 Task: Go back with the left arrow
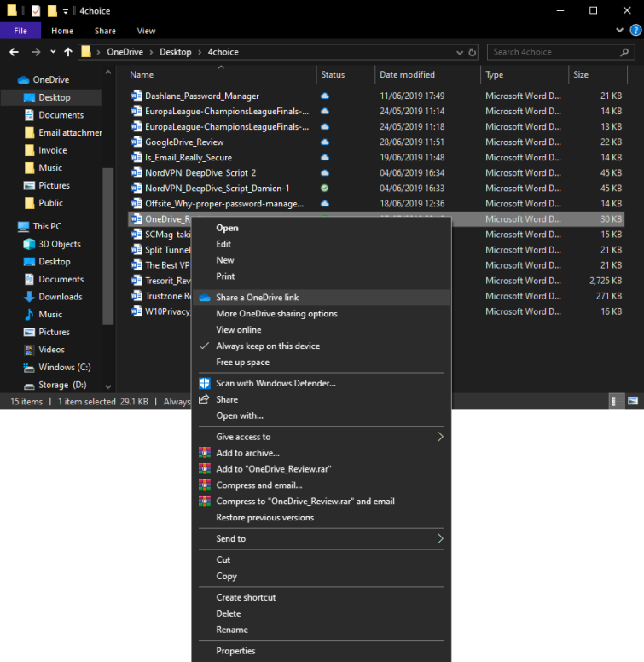[14, 52]
